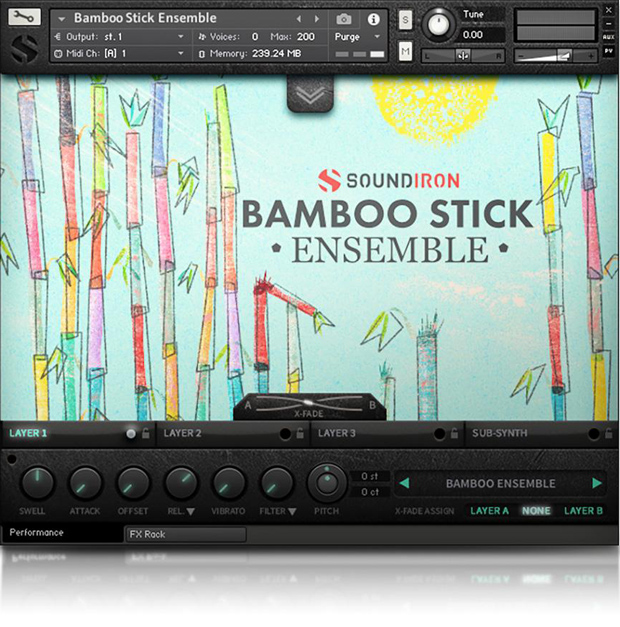Screen dimensions: 620x627
Task: Open the REL. dropdown triangle
Action: coord(190,511)
